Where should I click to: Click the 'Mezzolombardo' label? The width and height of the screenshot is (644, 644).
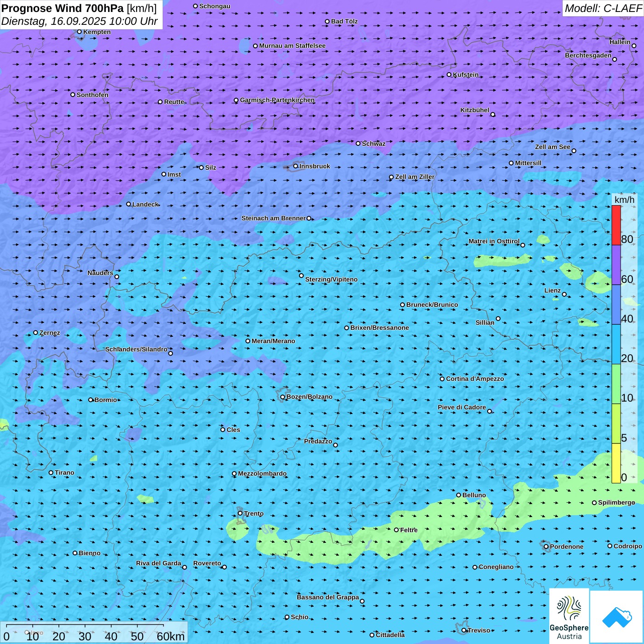coord(262,473)
